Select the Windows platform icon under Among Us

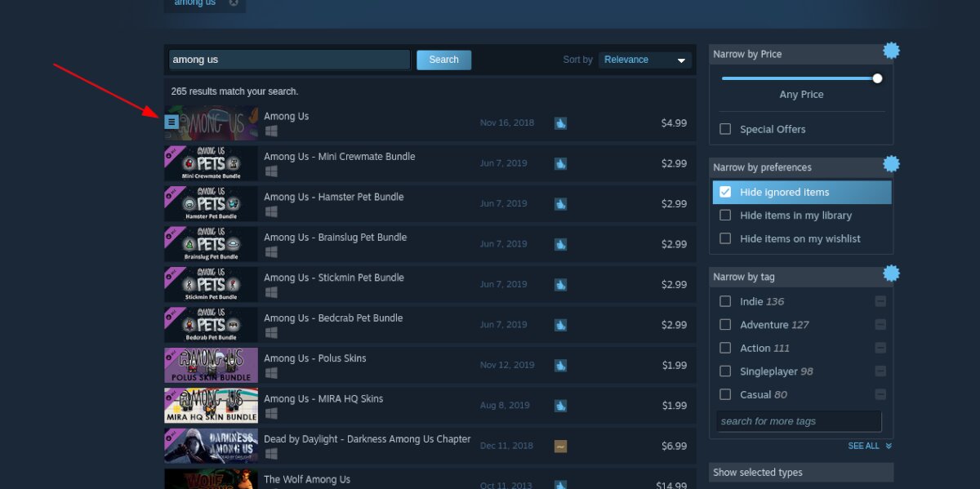(270, 130)
